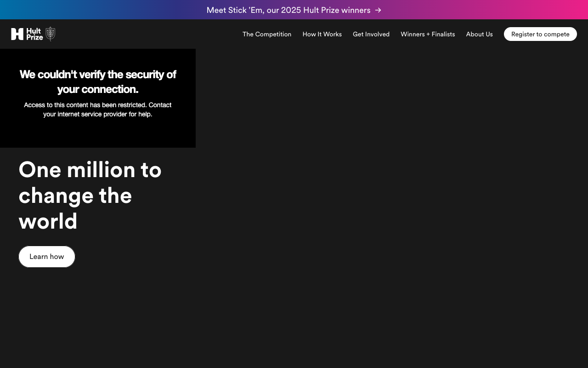Click the white Hult 'H' logo icon
The width and height of the screenshot is (588, 368).
tap(17, 34)
